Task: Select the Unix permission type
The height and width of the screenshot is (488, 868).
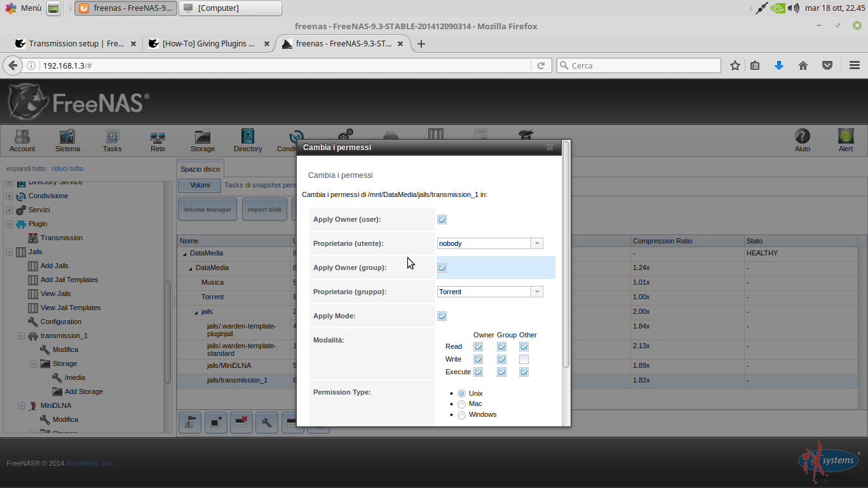Action: 461,394
